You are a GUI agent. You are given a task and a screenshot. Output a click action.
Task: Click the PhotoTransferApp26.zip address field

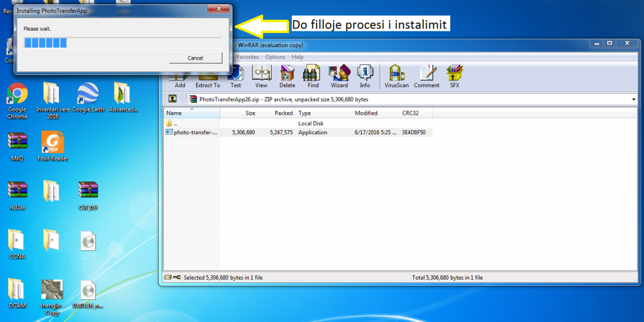(x=412, y=99)
